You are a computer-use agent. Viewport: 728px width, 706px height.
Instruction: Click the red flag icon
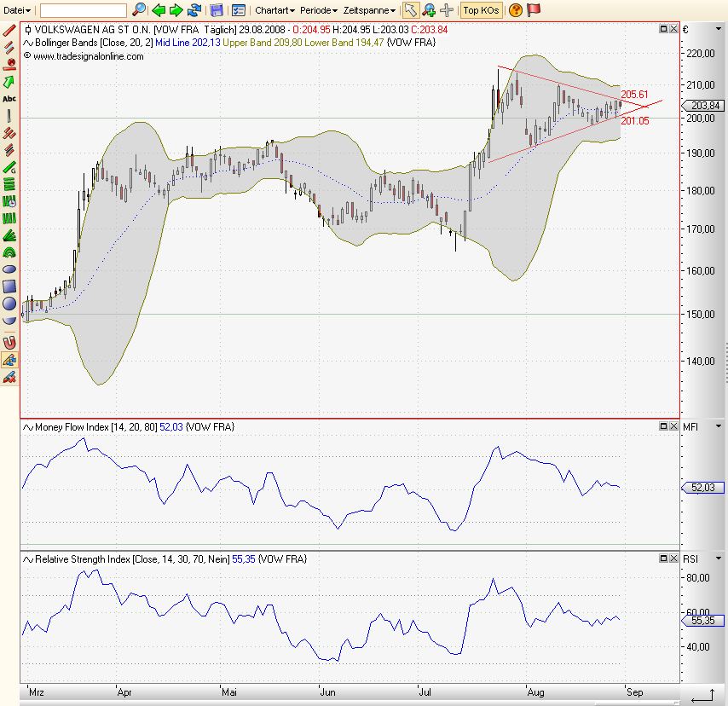point(534,9)
